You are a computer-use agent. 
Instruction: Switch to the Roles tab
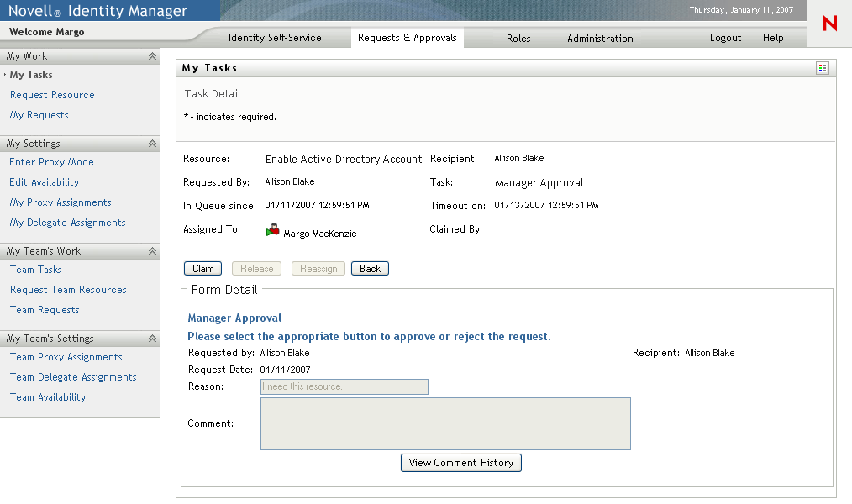point(518,39)
